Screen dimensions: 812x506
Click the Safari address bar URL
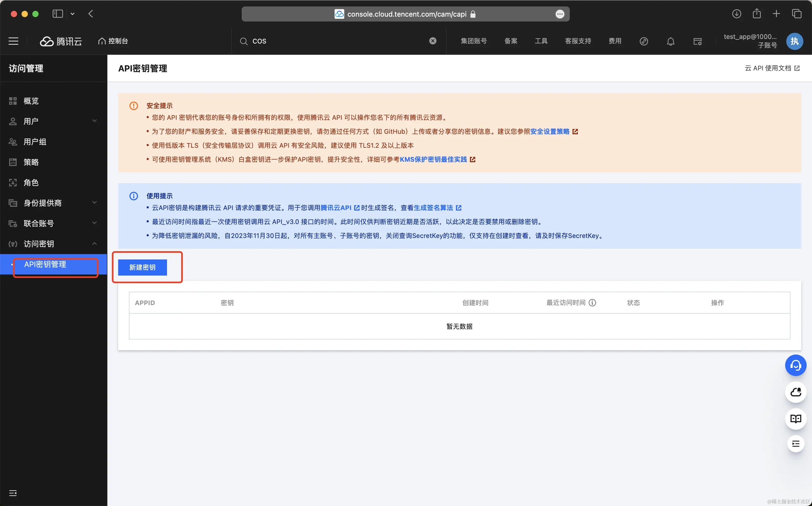click(407, 14)
